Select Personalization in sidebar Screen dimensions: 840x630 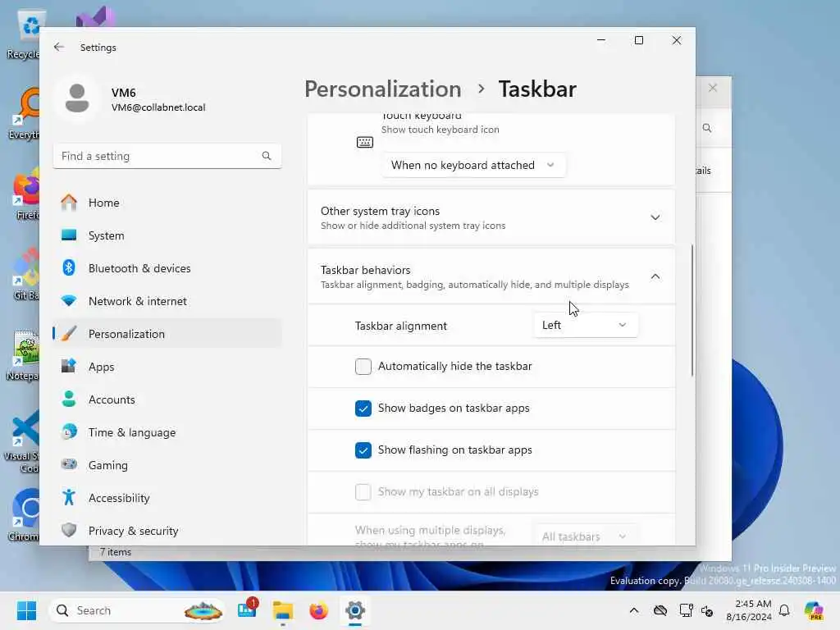point(167,334)
